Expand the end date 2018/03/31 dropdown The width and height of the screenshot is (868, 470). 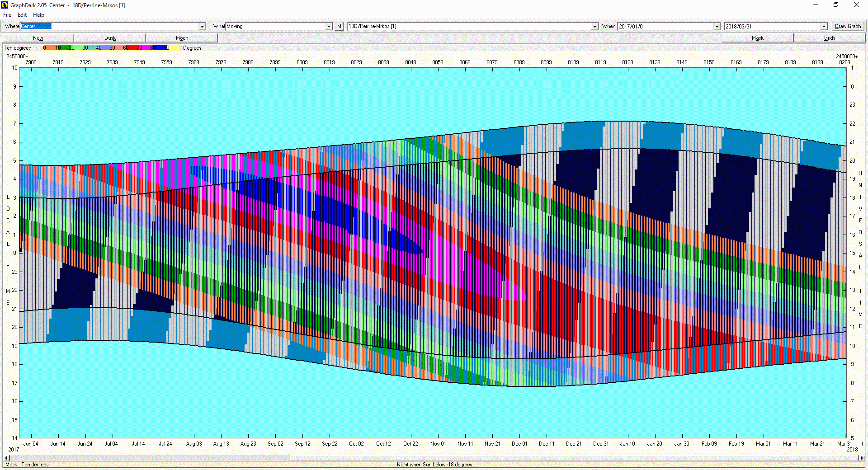[x=824, y=27]
